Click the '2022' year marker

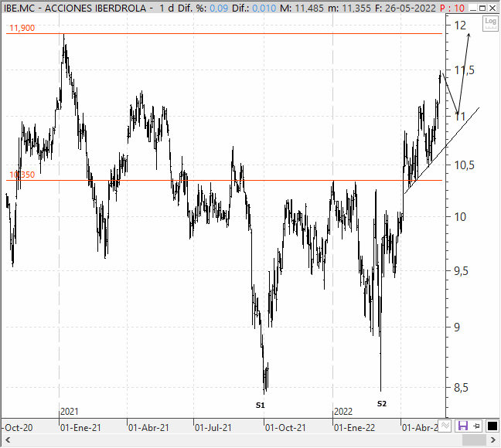coord(343,411)
